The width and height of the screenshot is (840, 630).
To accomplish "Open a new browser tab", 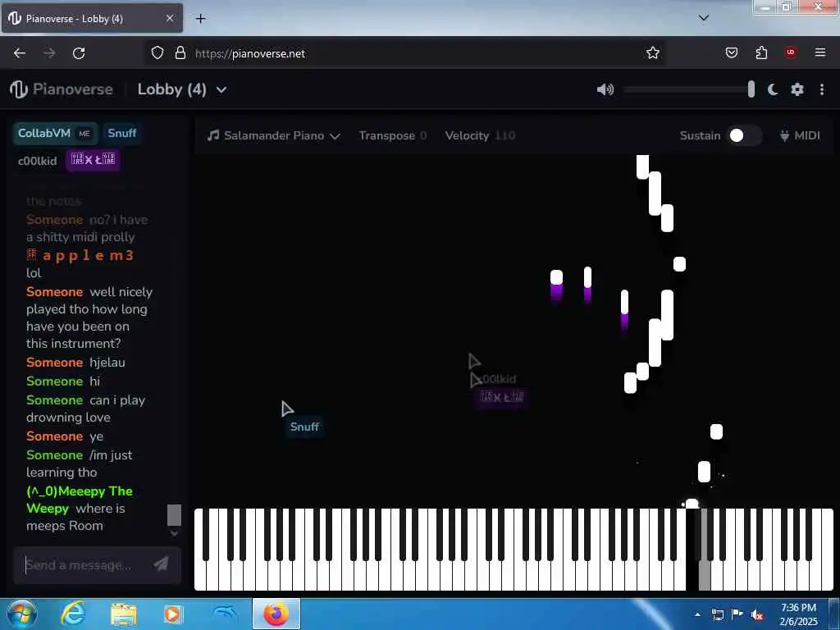I will [200, 19].
